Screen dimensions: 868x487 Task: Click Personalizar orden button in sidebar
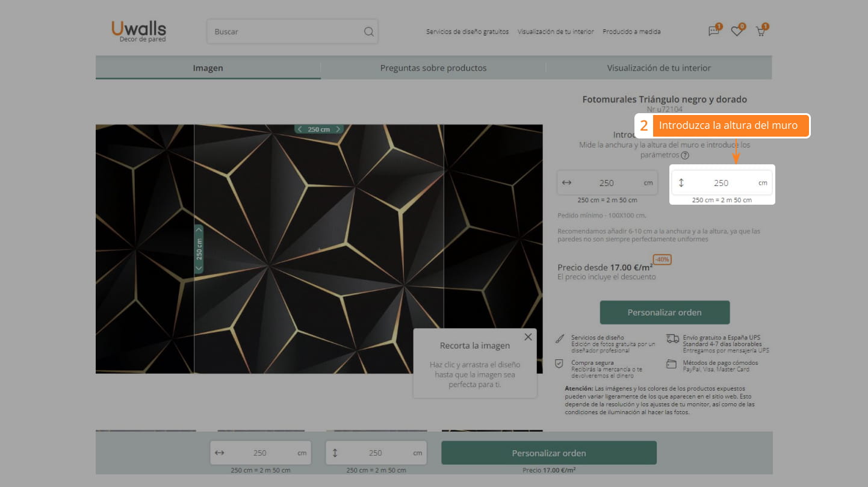click(665, 312)
